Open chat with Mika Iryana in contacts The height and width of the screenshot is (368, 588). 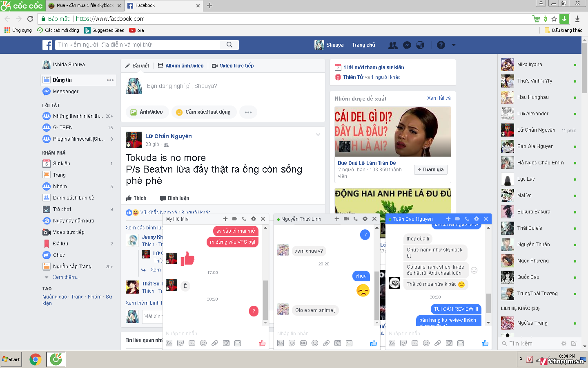pyautogui.click(x=539, y=65)
